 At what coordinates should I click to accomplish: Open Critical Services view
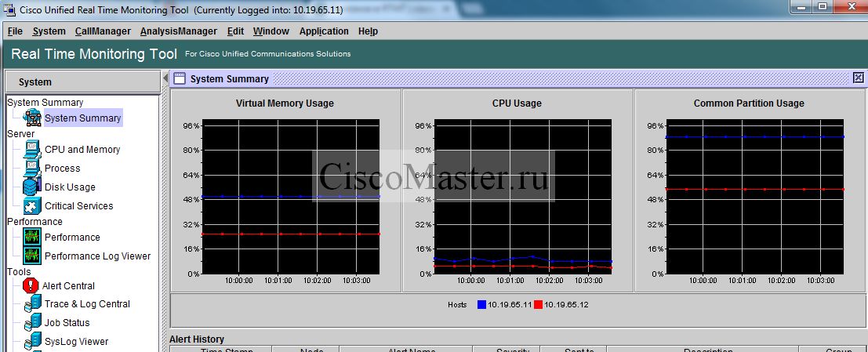pos(78,206)
